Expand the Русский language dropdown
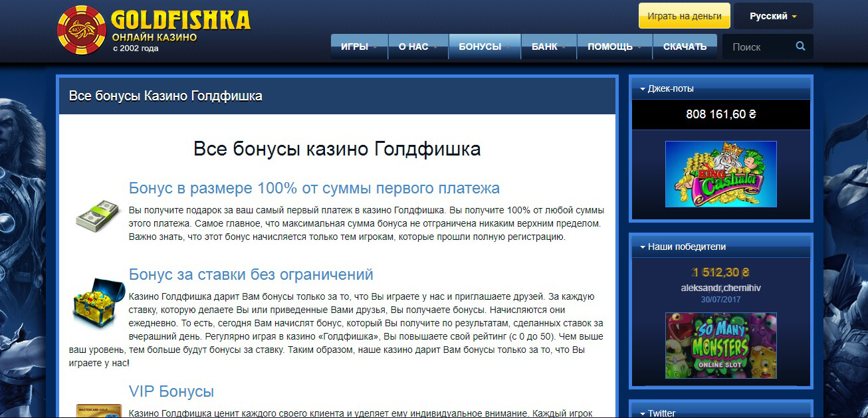This screenshot has width=868, height=418. click(x=773, y=16)
